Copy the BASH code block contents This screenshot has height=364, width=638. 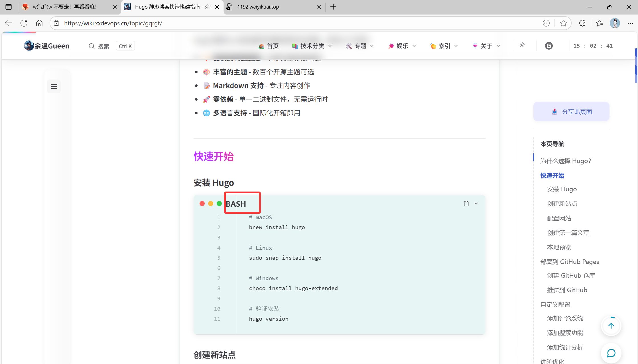click(466, 204)
